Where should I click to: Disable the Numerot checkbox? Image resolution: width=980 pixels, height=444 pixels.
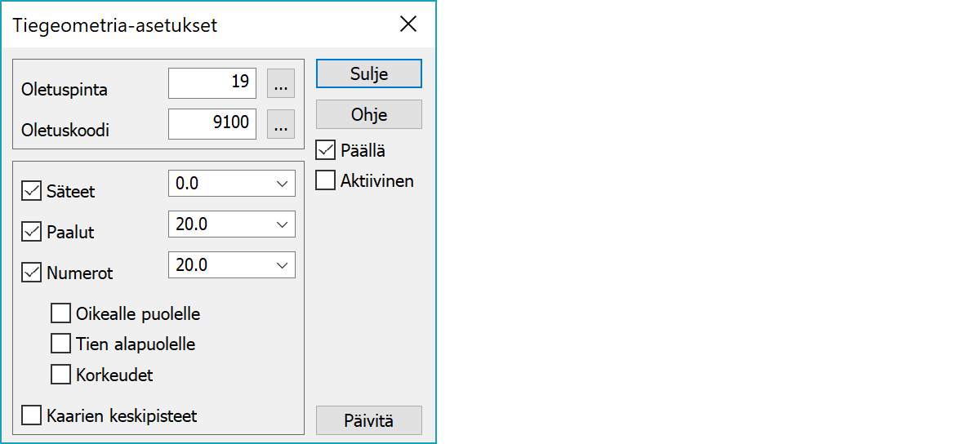[32, 273]
